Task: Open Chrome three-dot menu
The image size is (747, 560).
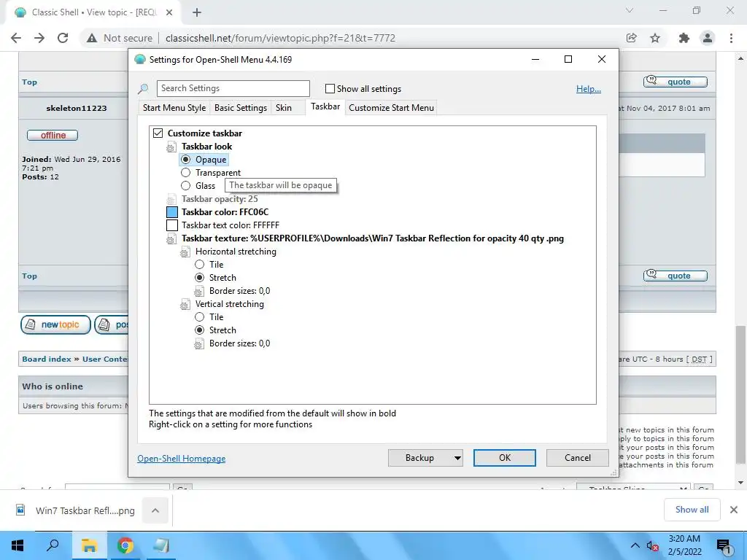Action: pyautogui.click(x=731, y=38)
